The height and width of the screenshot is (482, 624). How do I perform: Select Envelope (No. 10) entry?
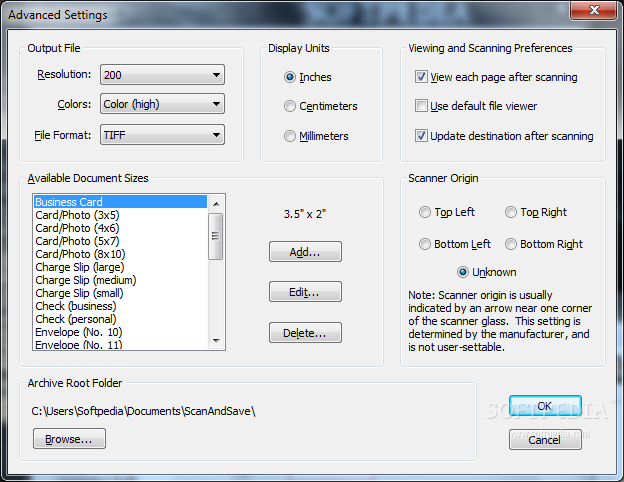pyautogui.click(x=120, y=332)
